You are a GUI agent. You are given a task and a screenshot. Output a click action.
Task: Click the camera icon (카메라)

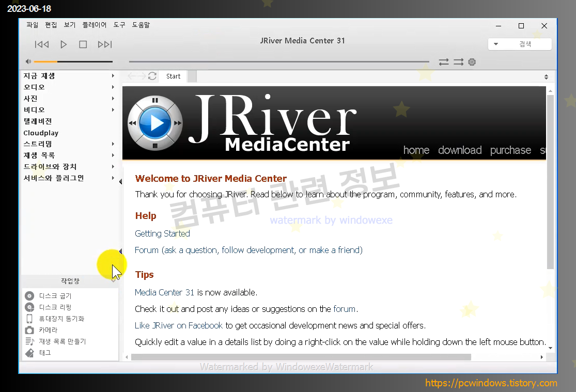pyautogui.click(x=29, y=330)
